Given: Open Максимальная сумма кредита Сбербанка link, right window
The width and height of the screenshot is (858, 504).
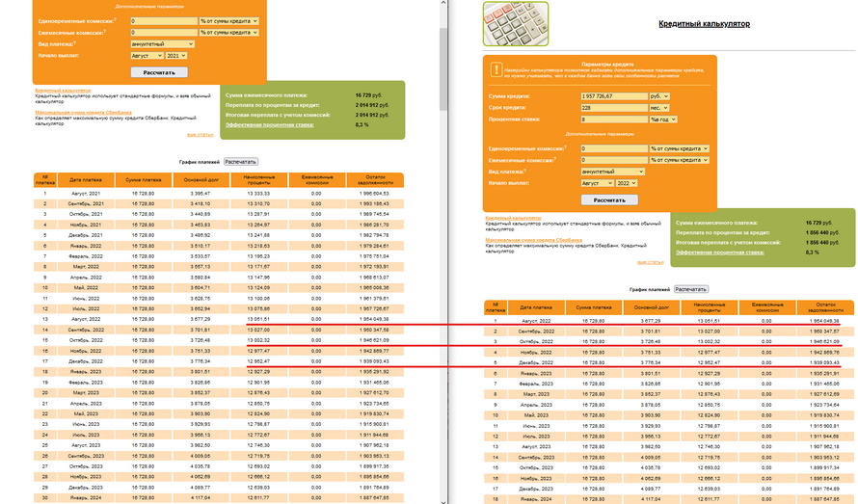Looking at the screenshot, I should click(533, 240).
